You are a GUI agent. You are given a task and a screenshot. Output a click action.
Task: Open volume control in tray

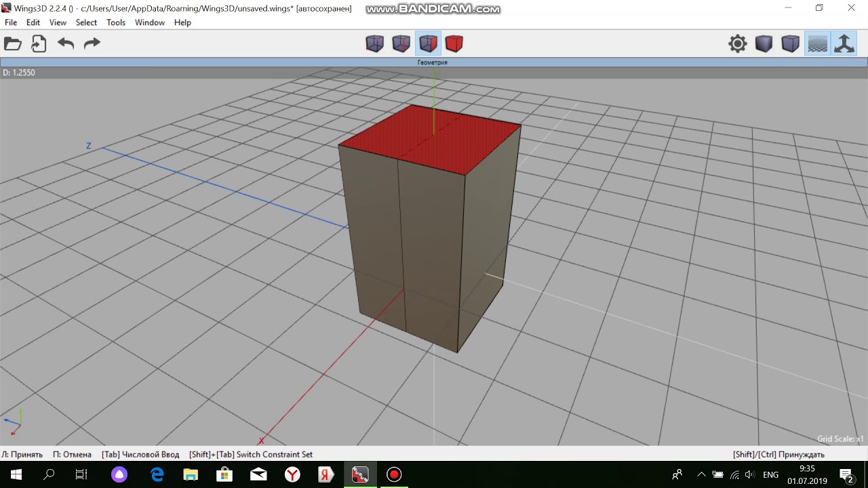[749, 474]
